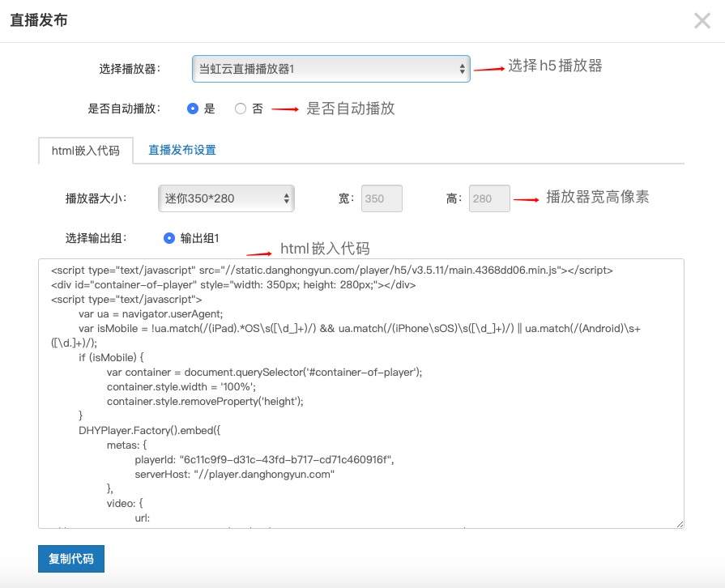Click inside the html embed code textarea
The image size is (725, 588).
coord(361,394)
